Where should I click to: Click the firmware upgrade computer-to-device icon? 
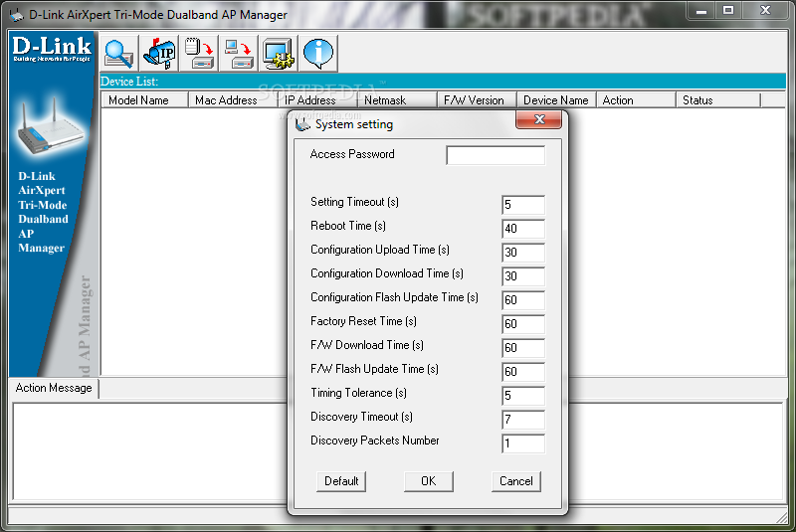[239, 54]
